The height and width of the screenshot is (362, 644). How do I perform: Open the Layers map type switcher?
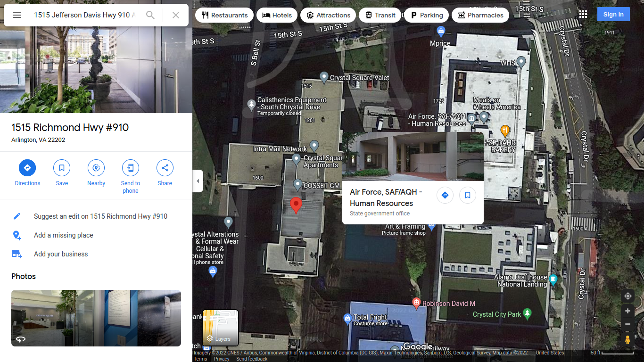pyautogui.click(x=220, y=328)
